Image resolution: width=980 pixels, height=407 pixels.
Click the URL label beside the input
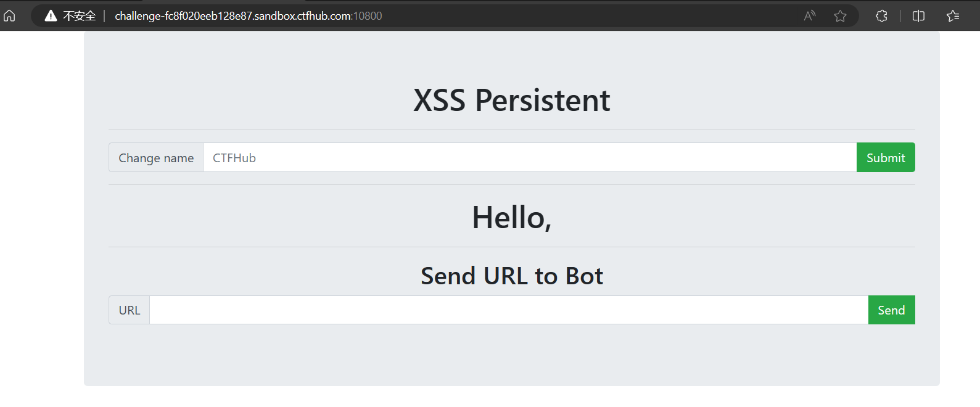pyautogui.click(x=130, y=310)
